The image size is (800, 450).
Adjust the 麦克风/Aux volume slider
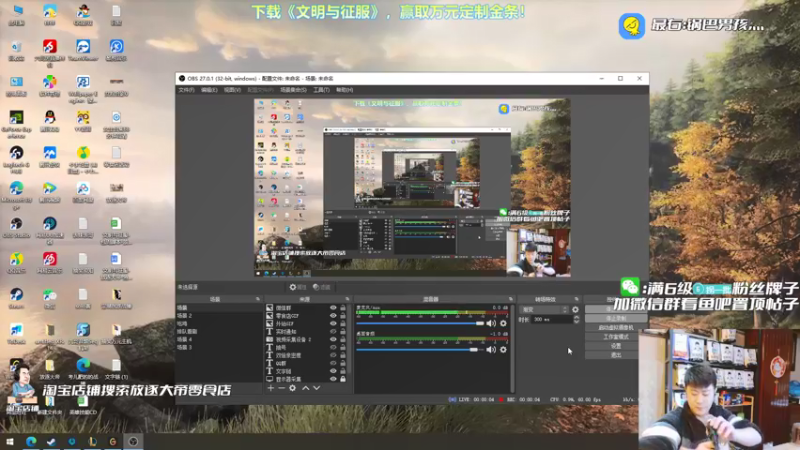click(x=420, y=323)
